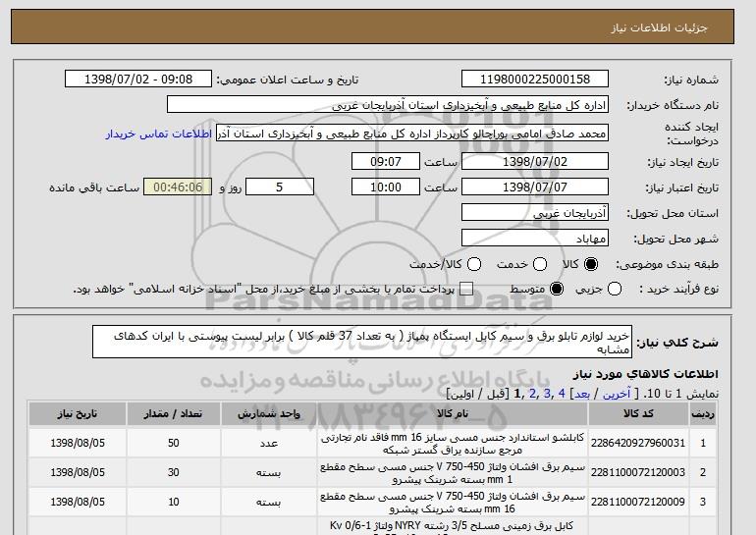Click the شماره نیاز field 1198000225000158

pyautogui.click(x=535, y=80)
